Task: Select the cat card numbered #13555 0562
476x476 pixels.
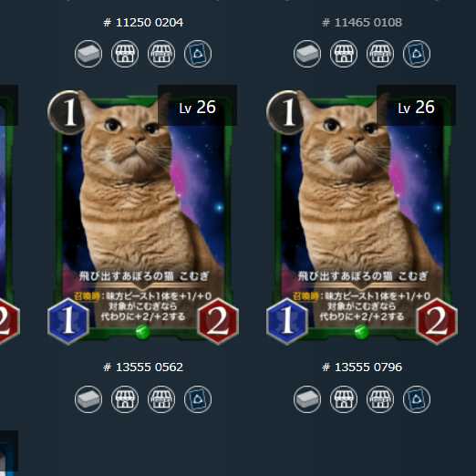Action: 143,216
